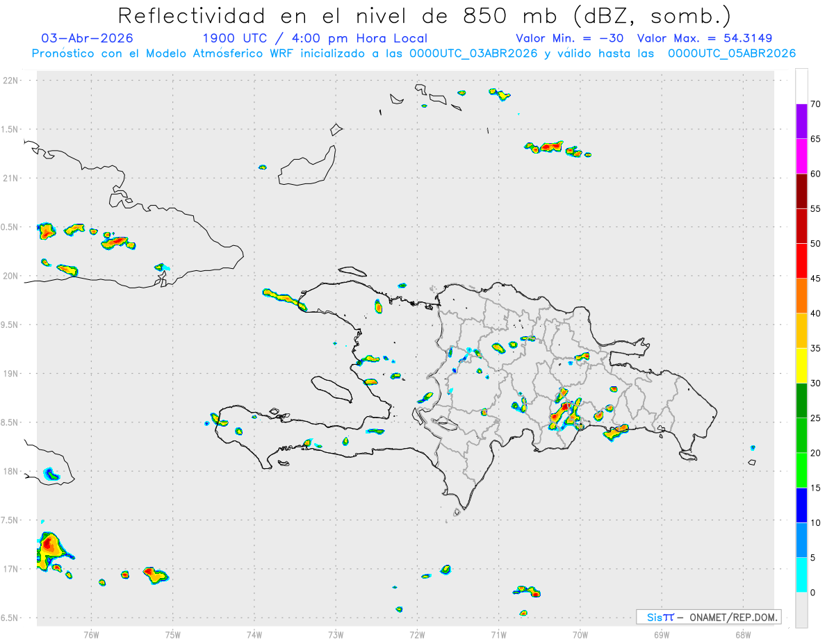834x644 pixels.
Task: Click the orange 40-45 dBZ color band
Action: tap(801, 296)
